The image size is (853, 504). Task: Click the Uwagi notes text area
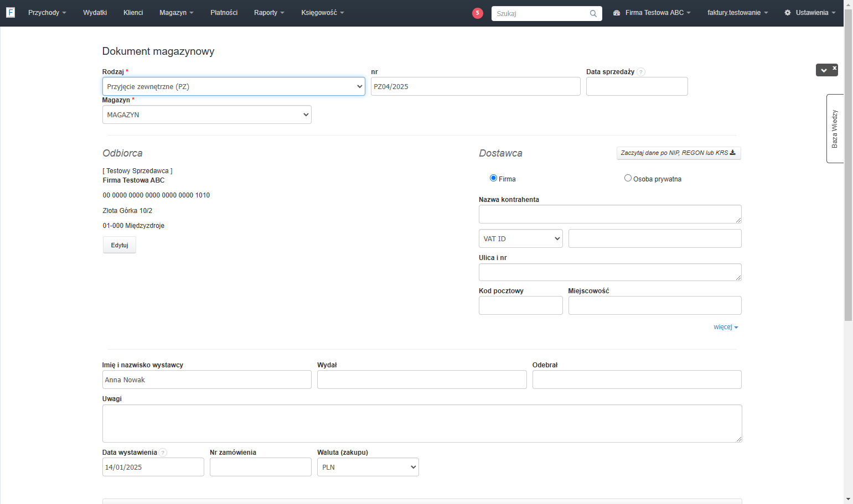point(422,423)
